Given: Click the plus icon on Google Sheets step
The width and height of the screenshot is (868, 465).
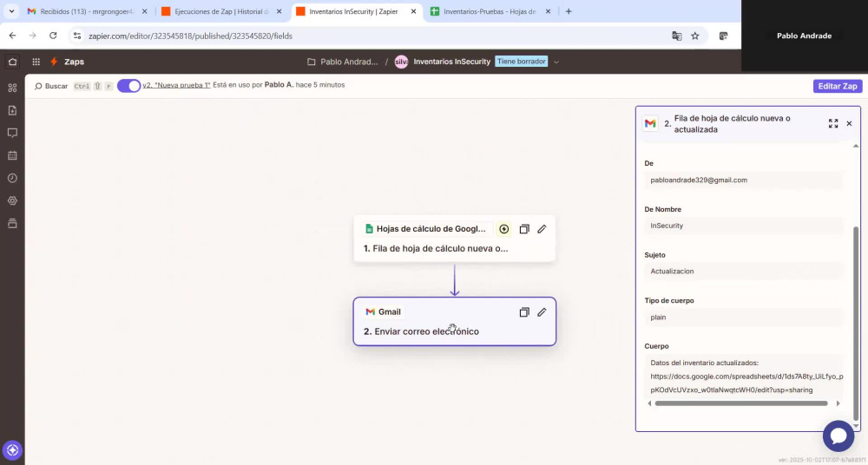Looking at the screenshot, I should tap(503, 229).
